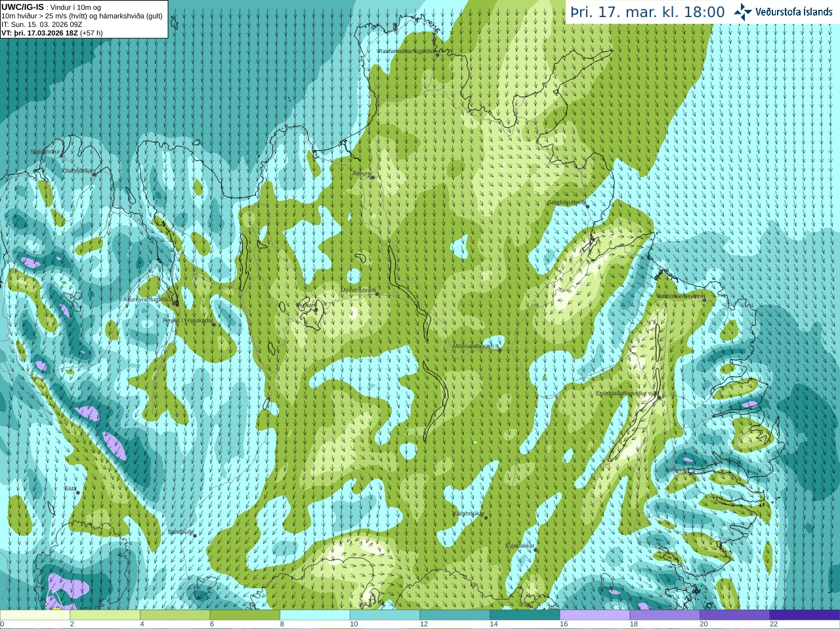Click the Veðurstofa Íslands logo icon
Screen dimensions: 840x629
(743, 12)
